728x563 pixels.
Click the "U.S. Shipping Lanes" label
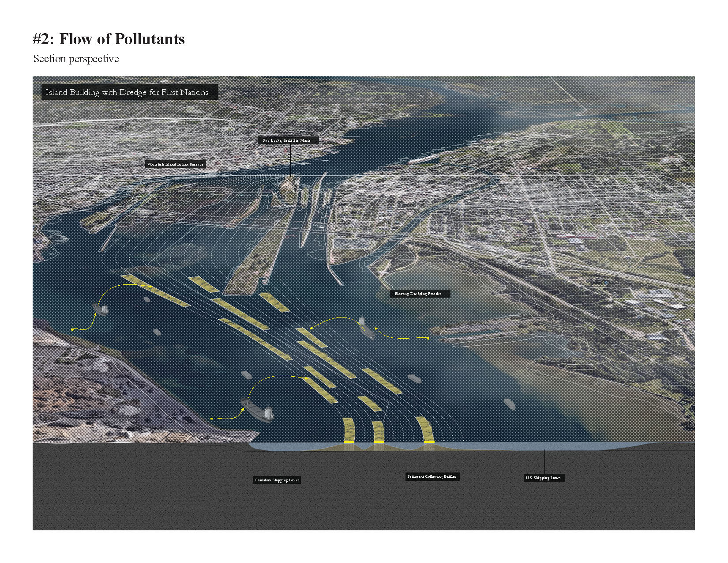point(544,478)
